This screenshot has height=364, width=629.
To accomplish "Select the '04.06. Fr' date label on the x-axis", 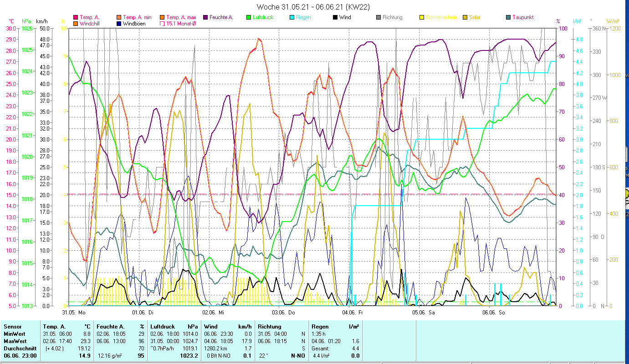I will pyautogui.click(x=353, y=313).
